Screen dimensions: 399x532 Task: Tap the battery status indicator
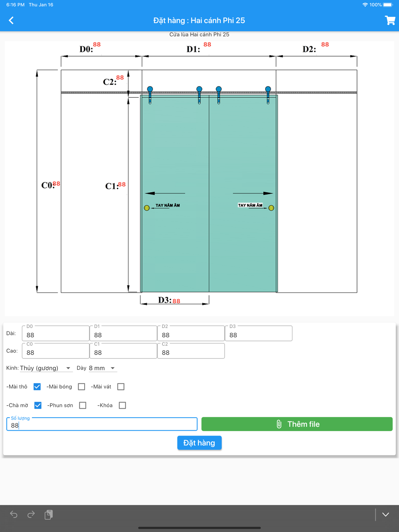(388, 5)
